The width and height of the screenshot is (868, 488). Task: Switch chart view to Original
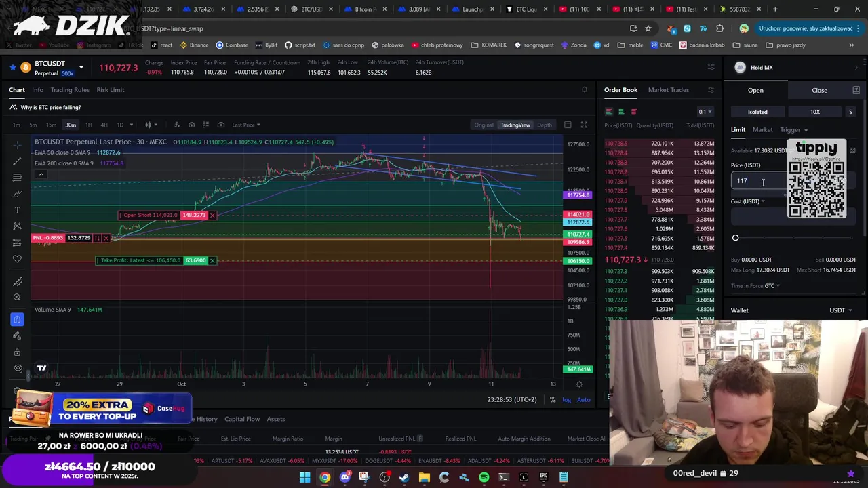tap(484, 125)
